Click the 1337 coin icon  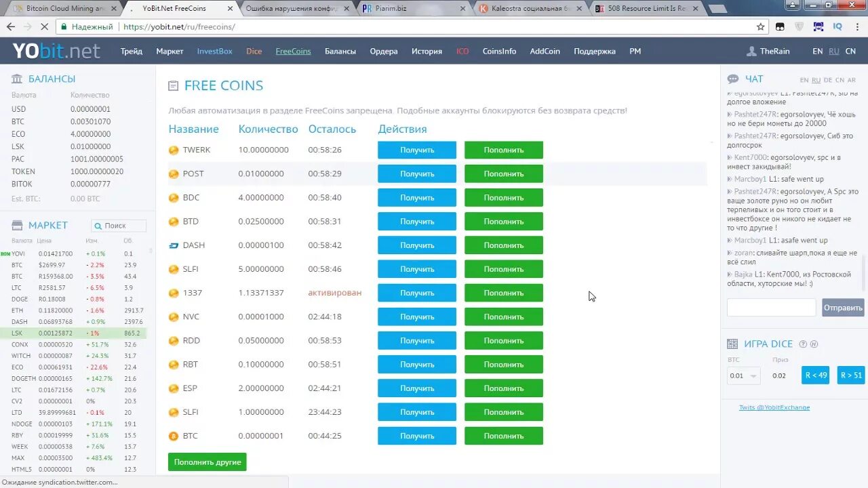(x=174, y=293)
